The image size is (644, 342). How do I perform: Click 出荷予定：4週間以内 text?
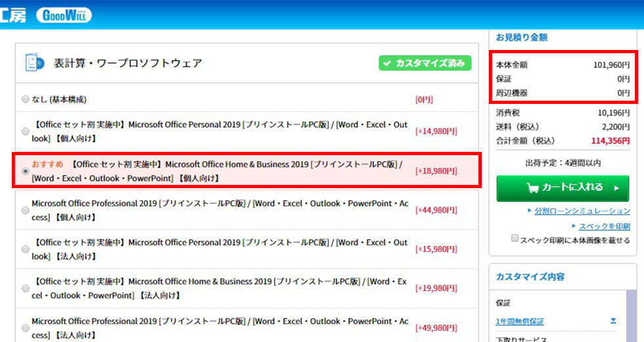point(563,163)
